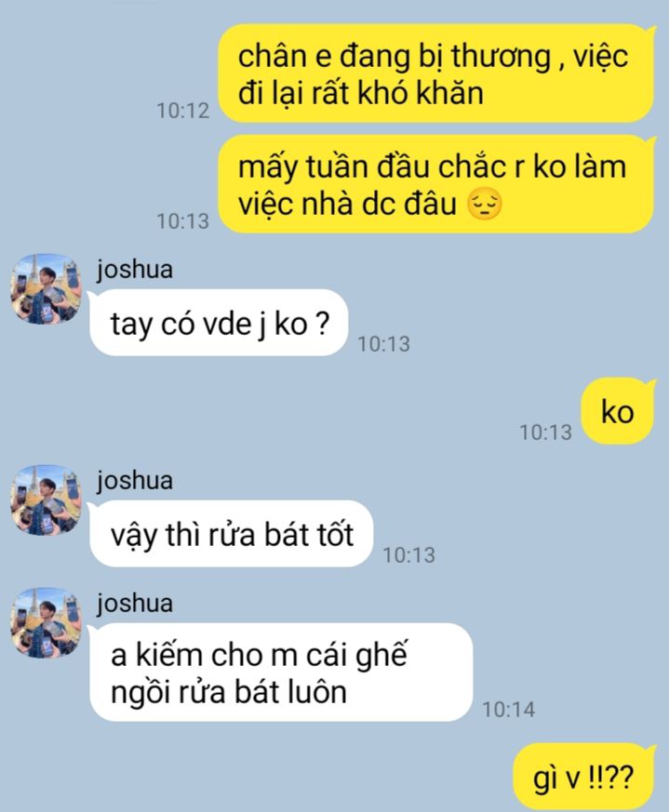The image size is (669, 812).
Task: Select the short yellow 'ko' reply bubble
Action: (618, 411)
